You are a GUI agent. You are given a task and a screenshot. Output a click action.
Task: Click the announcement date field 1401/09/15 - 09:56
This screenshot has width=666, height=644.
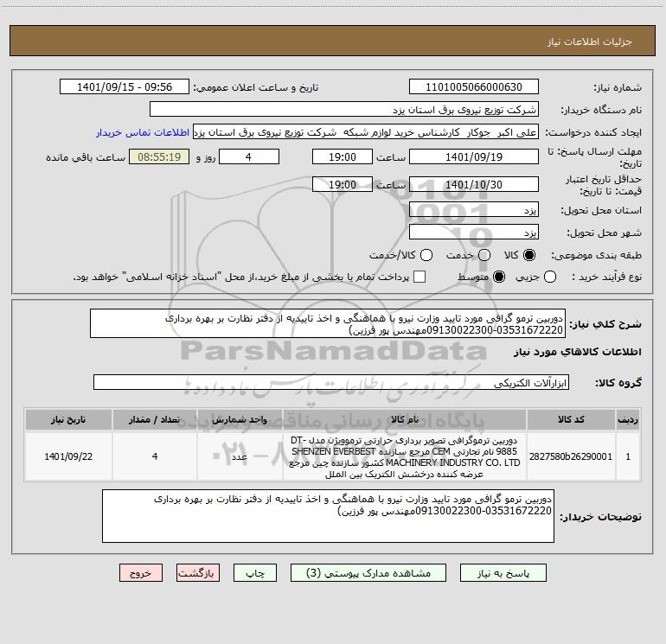pyautogui.click(x=125, y=87)
